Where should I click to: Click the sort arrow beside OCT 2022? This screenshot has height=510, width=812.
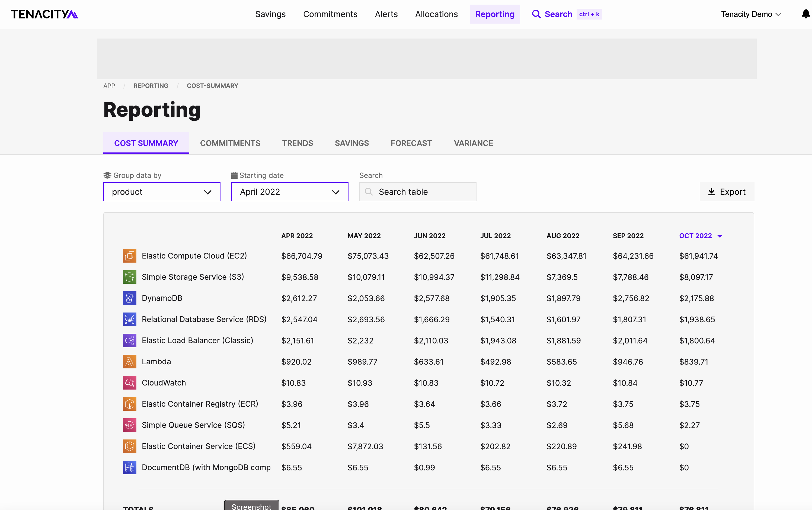pyautogui.click(x=720, y=236)
